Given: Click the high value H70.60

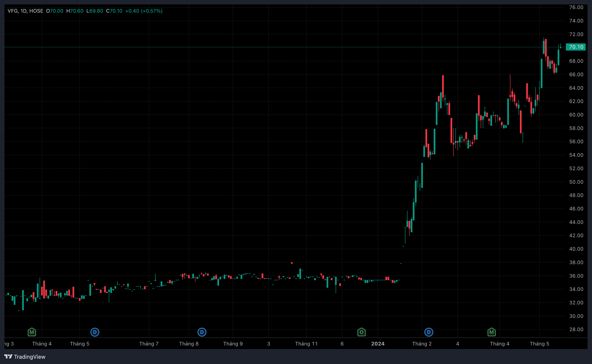Looking at the screenshot, I should [x=75, y=11].
